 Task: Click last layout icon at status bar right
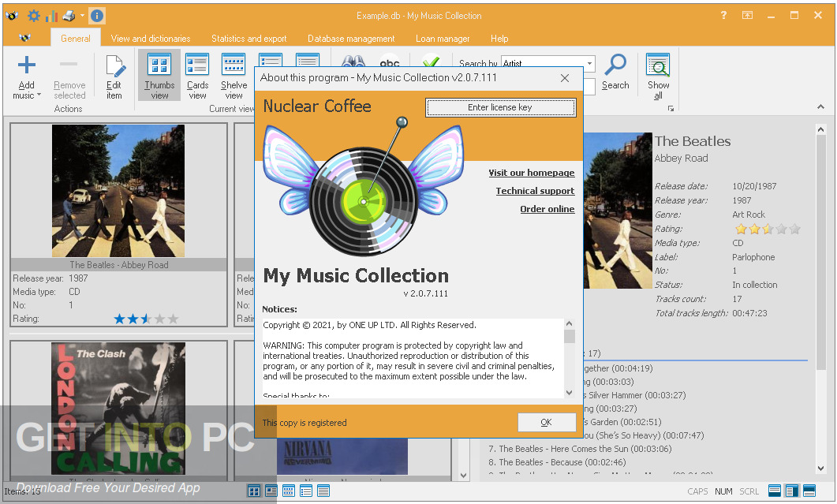tap(809, 491)
